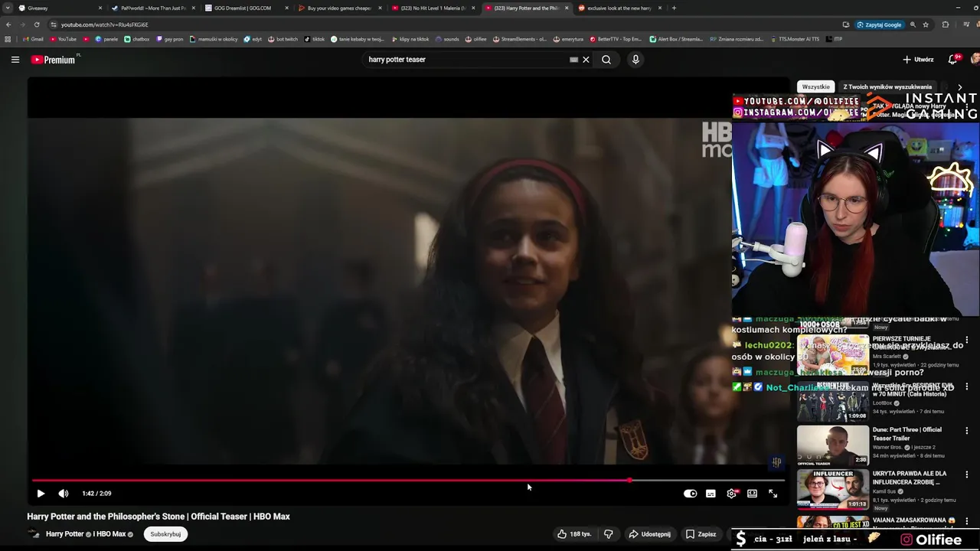Open the Gmail bookmark
Screen dimensions: 980x551
33,39
